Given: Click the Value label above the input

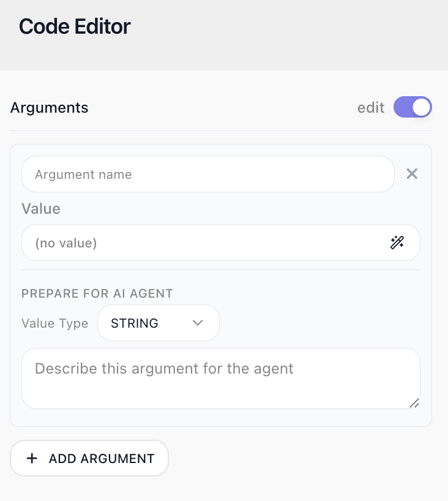Looking at the screenshot, I should tap(41, 209).
